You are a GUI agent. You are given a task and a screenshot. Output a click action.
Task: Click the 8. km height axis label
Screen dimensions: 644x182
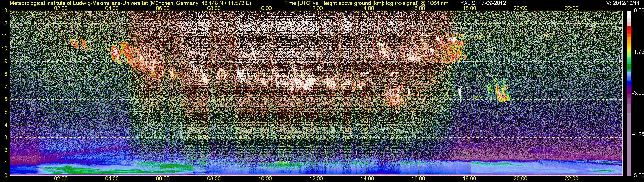pos(6,74)
